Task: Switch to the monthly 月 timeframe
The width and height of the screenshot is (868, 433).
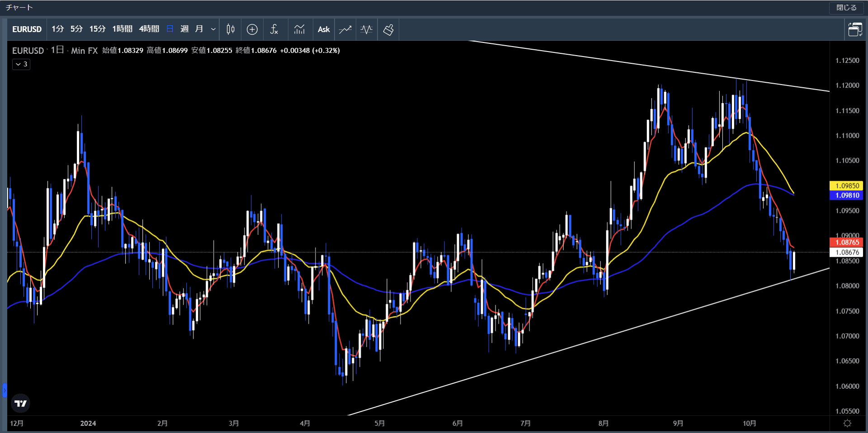Action: [x=199, y=29]
